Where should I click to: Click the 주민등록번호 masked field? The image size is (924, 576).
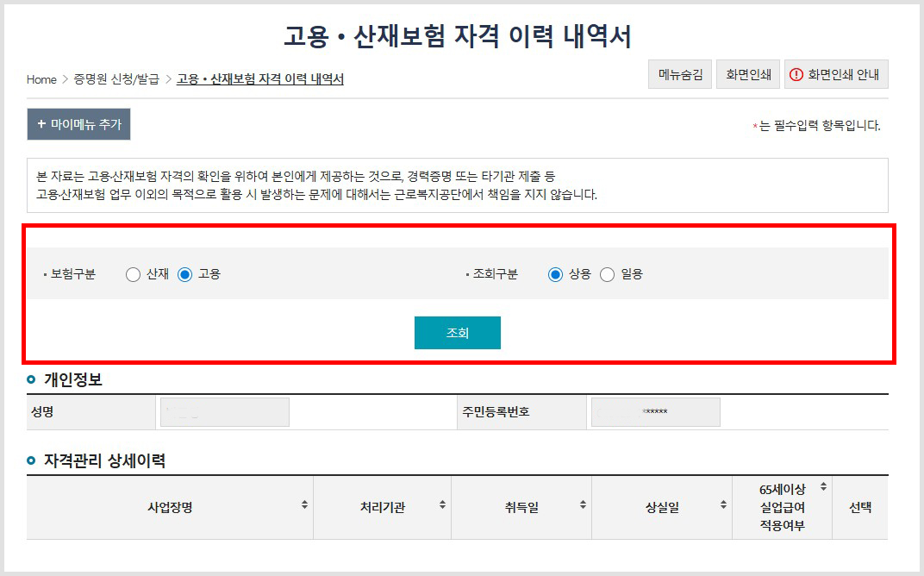(654, 411)
